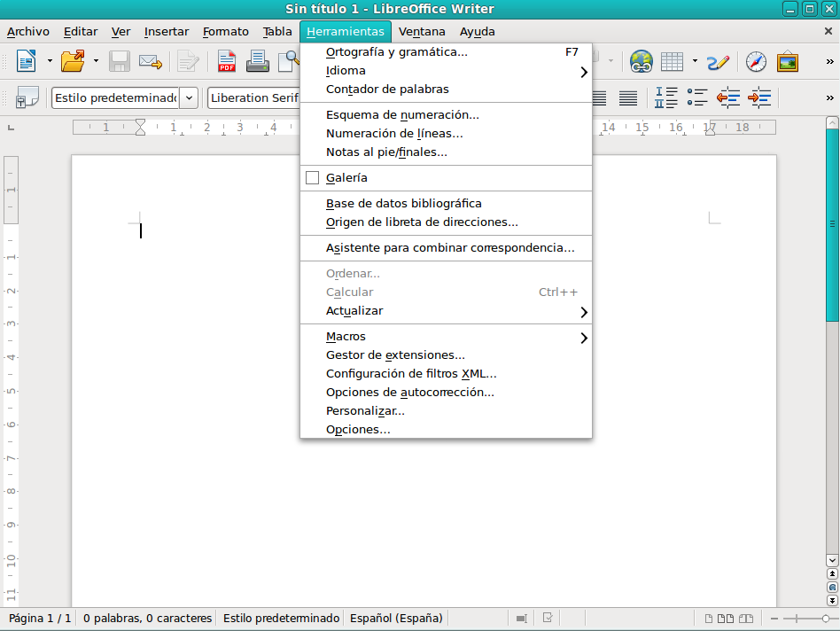
Task: Open Notas al pie/finales
Action: [x=446, y=152]
